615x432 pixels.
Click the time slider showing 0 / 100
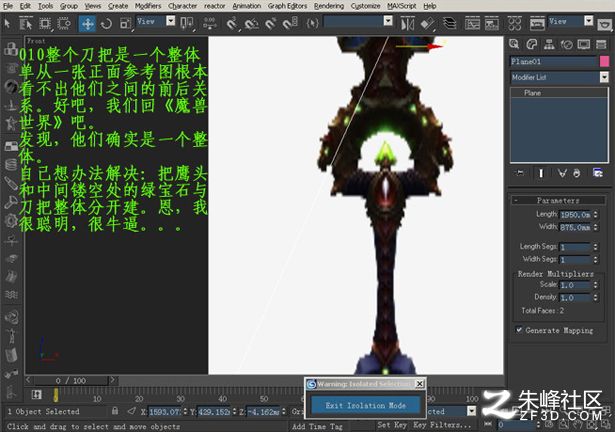(x=71, y=381)
